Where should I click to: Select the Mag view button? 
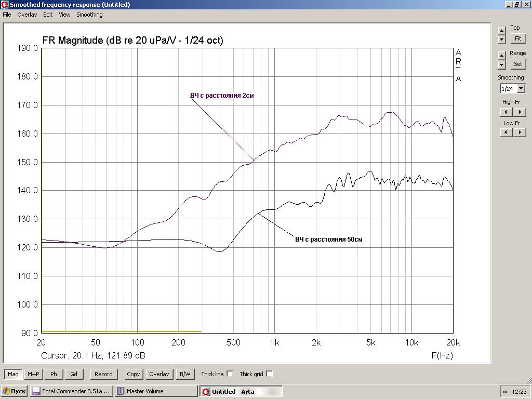pos(13,374)
